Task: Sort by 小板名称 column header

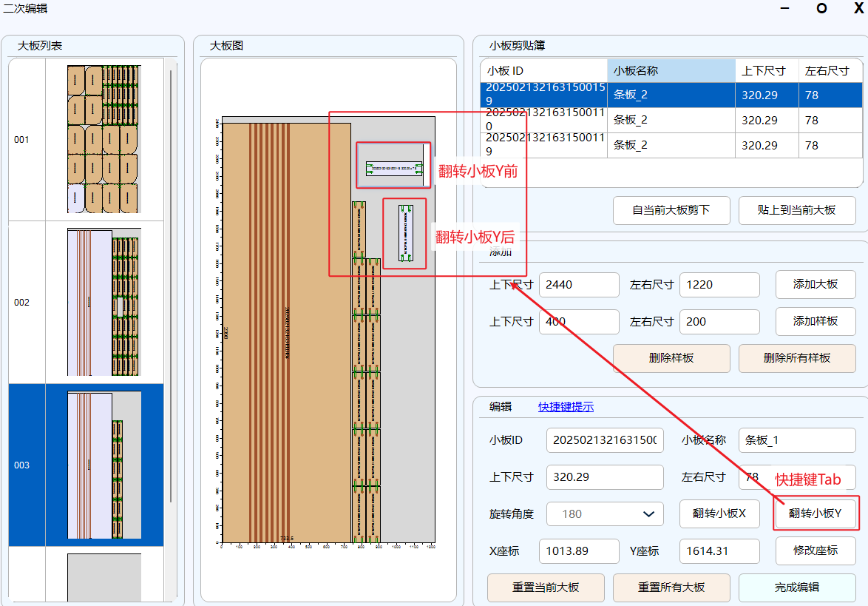Action: coord(671,71)
